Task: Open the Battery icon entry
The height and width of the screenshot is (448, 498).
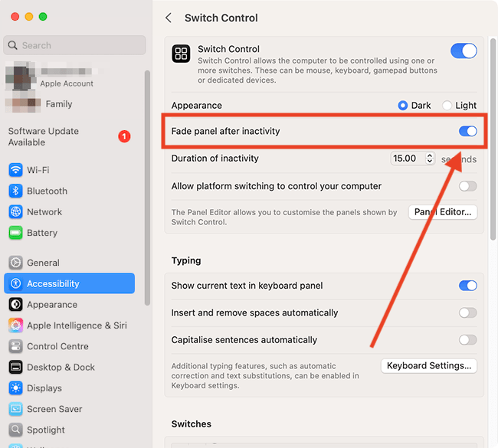Action: (15, 233)
